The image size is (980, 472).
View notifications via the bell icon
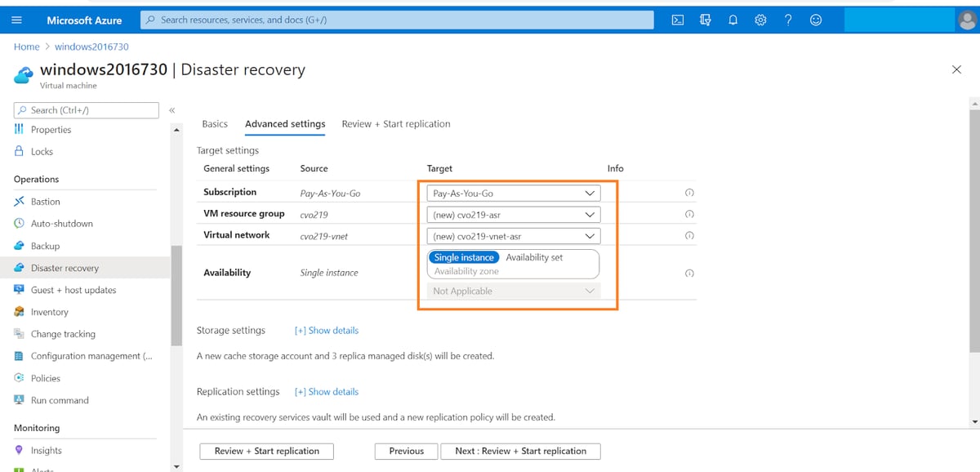point(733,20)
